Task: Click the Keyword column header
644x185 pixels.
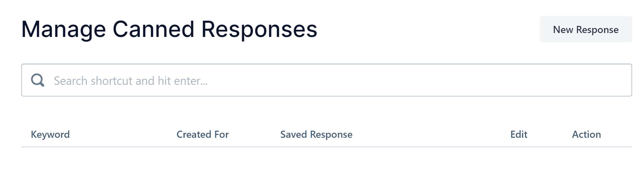Action: [x=50, y=135]
